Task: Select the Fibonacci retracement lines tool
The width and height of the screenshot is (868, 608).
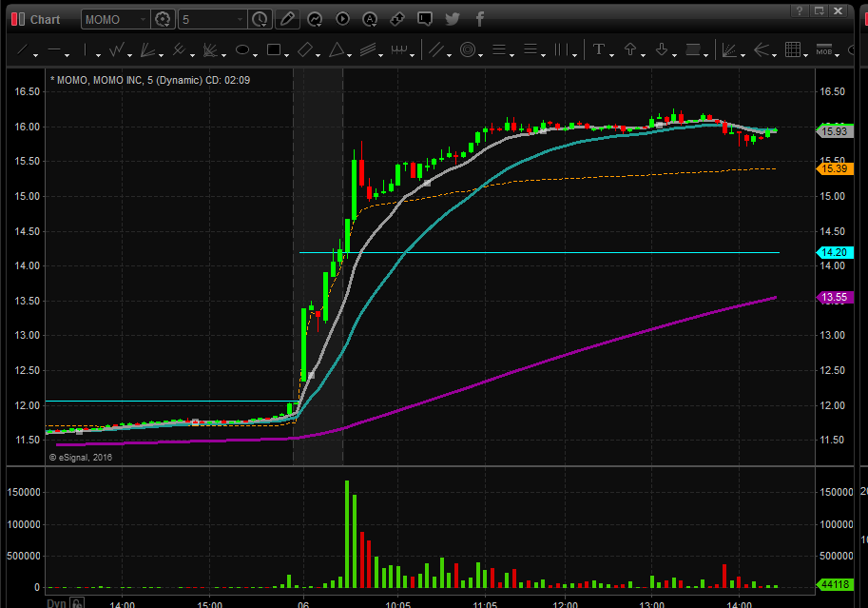Action: [499, 49]
